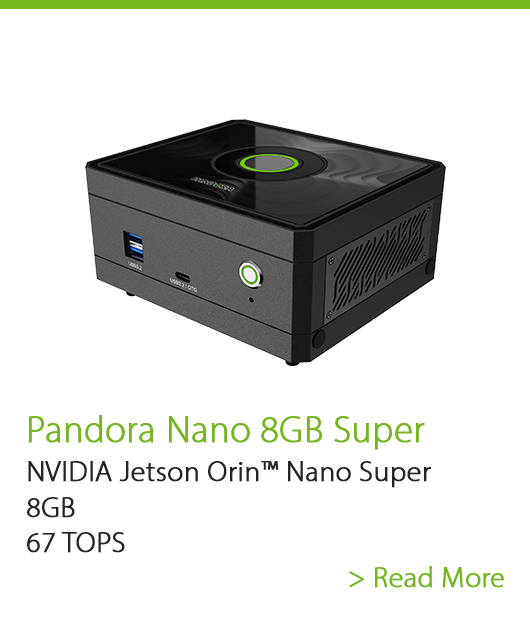Click the green bar at card top
This screenshot has width=530, height=620.
click(x=265, y=4)
